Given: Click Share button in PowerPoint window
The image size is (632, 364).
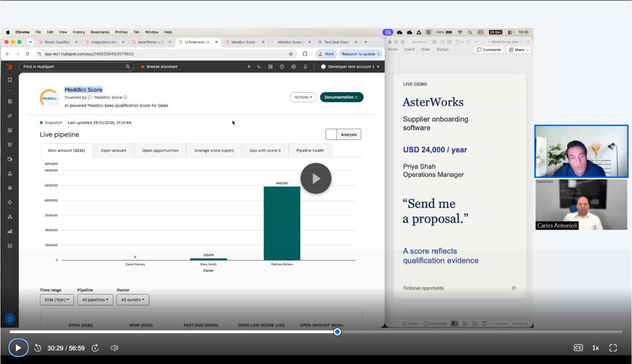Looking at the screenshot, I should tap(519, 50).
